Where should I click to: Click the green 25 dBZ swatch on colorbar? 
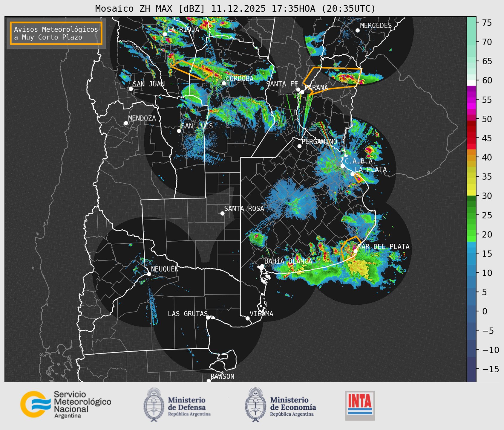[x=471, y=215]
